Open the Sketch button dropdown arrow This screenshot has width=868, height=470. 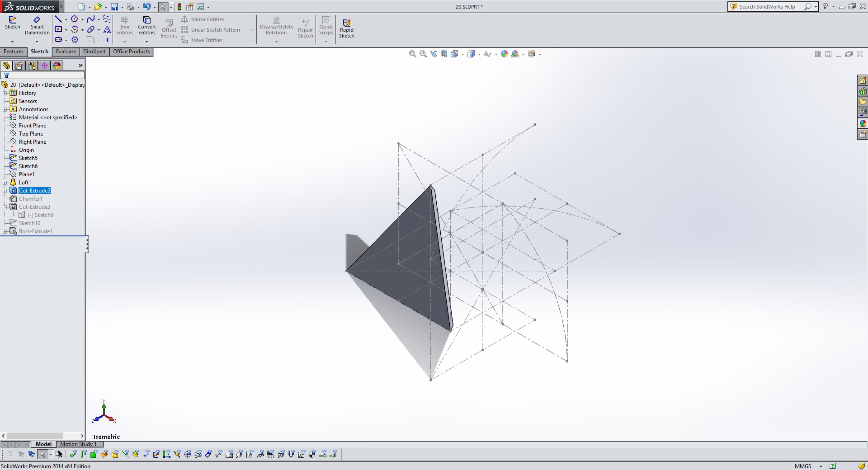pos(13,42)
